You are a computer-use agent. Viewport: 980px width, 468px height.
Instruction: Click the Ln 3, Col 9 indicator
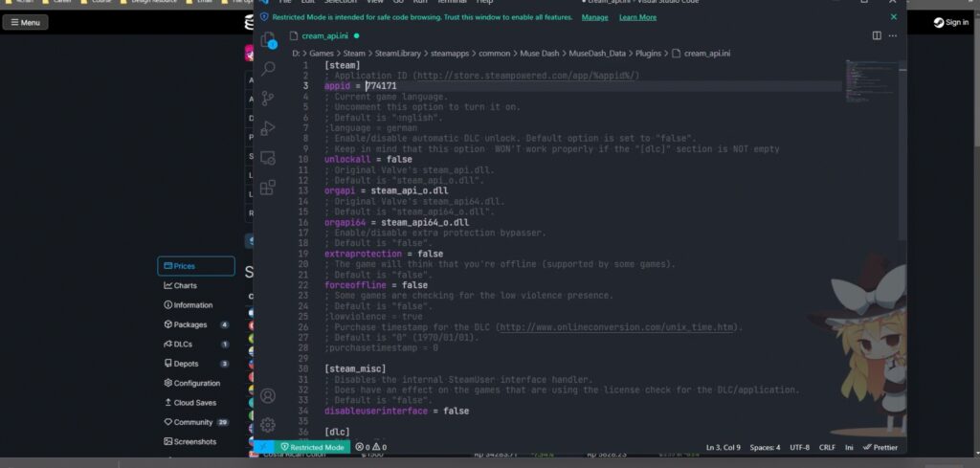tap(724, 447)
